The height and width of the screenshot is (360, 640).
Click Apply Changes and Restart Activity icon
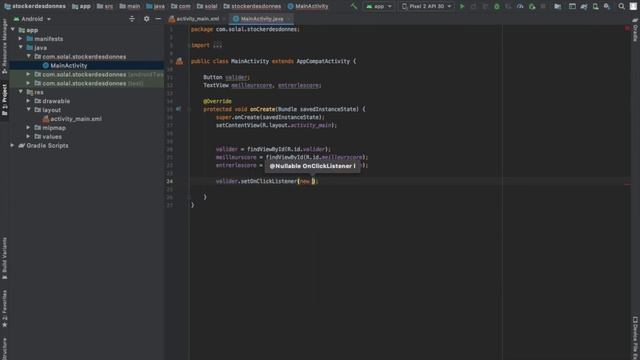click(473, 6)
